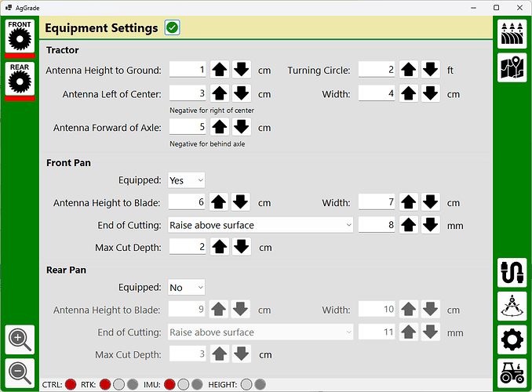The image size is (532, 392).
Task: Open the field crops icon
Action: 512,34
